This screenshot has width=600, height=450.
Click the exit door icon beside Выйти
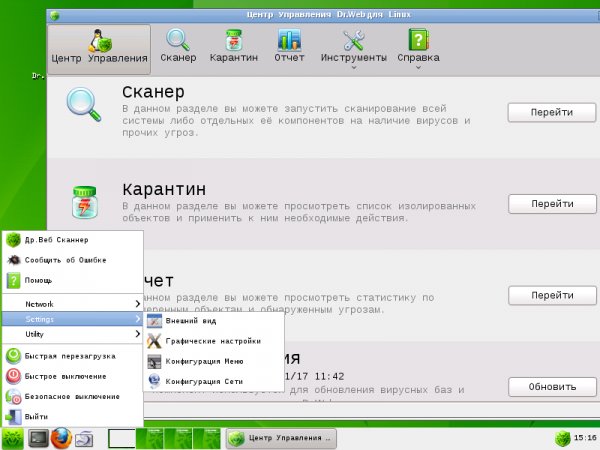point(13,417)
